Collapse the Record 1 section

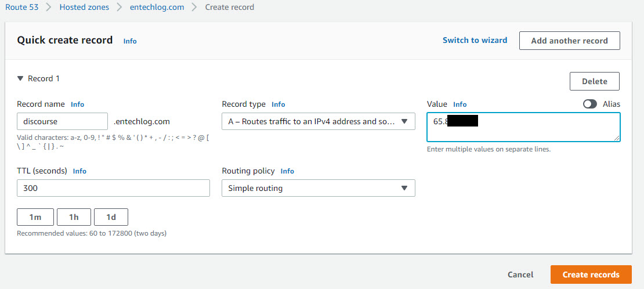tap(20, 78)
